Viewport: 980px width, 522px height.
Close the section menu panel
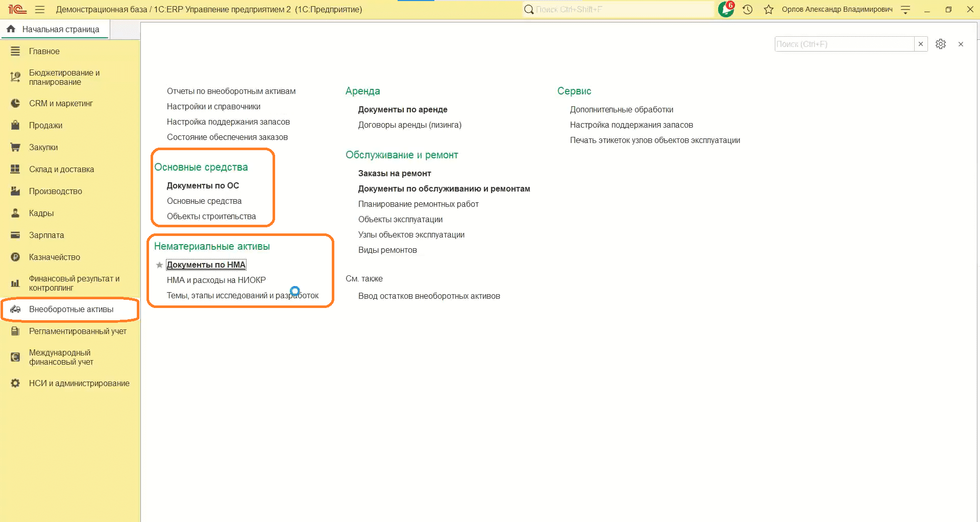[x=961, y=44]
